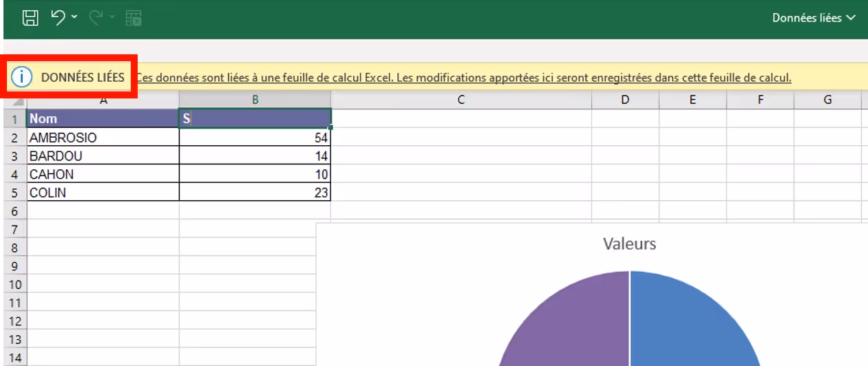Select row 2 header

tap(14, 138)
